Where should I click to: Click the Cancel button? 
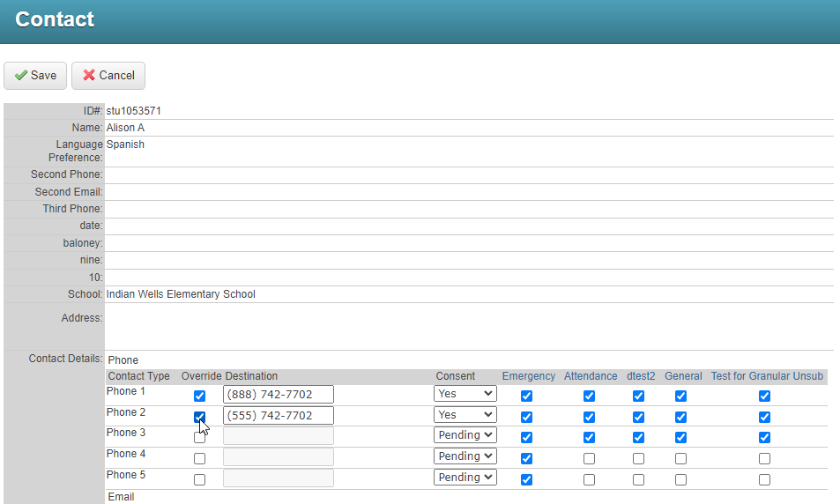point(108,76)
